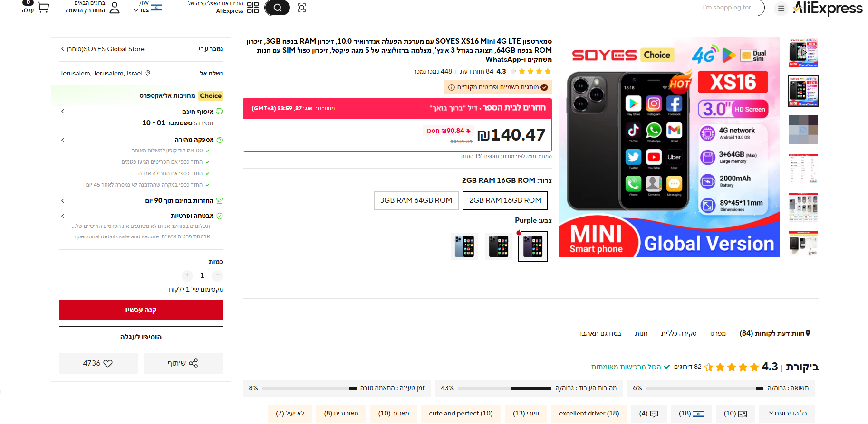Filter reviews by 'cute and perfect (10)'
This screenshot has width=868, height=424.
[x=461, y=414]
